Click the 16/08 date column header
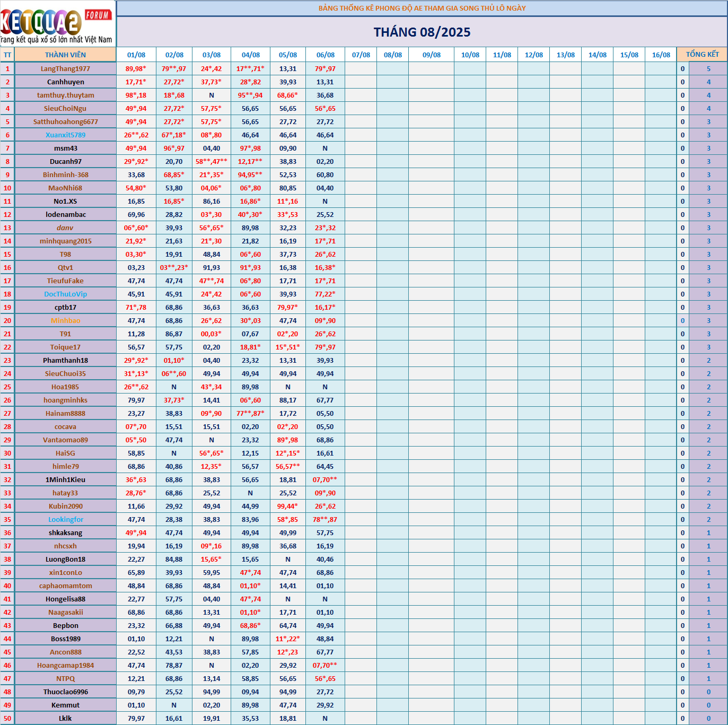The width and height of the screenshot is (728, 725). click(x=661, y=55)
